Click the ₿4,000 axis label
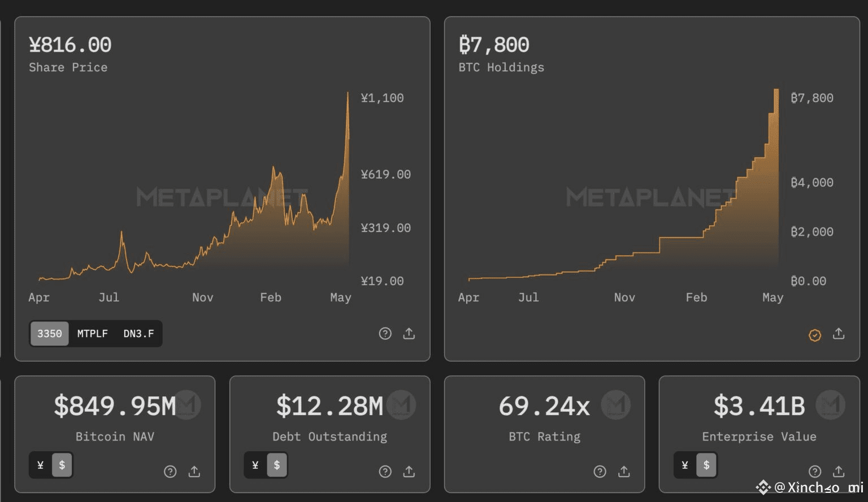Viewport: 868px width, 502px height. [812, 182]
